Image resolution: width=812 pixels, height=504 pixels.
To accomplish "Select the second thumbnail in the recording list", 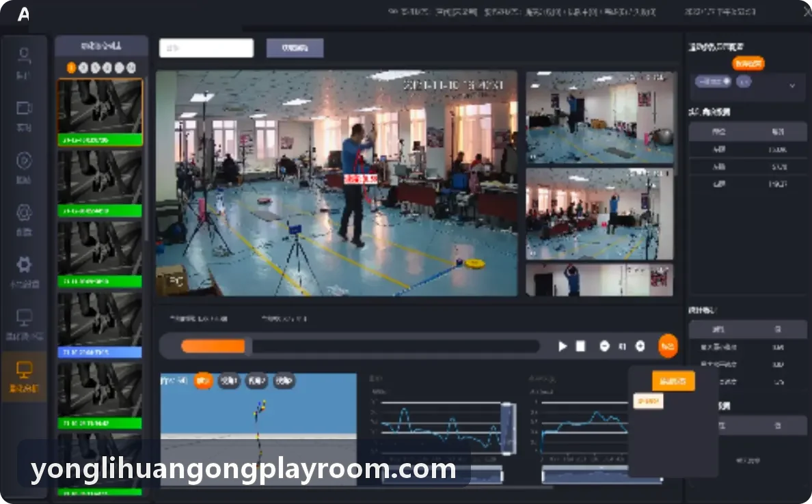I will (100, 183).
